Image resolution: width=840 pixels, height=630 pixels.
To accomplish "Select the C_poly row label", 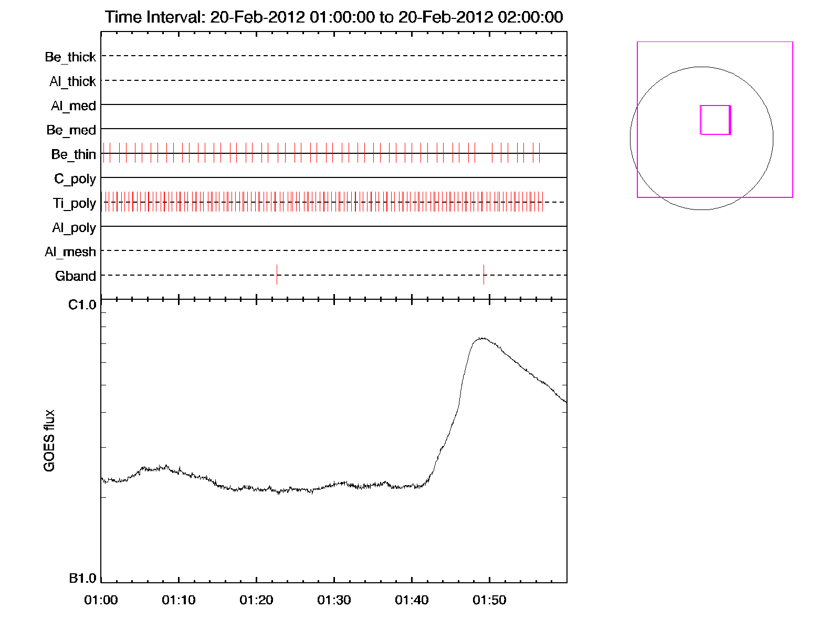I will coord(75,179).
